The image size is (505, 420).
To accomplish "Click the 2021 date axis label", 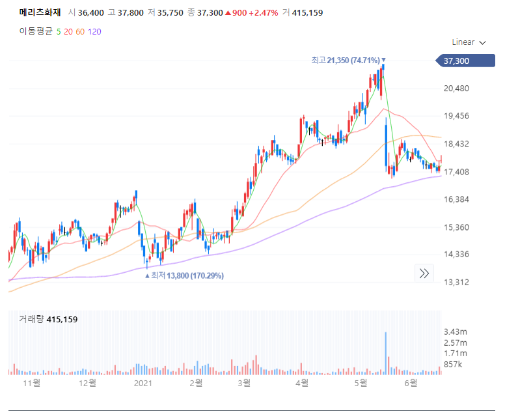I will pos(143,383).
